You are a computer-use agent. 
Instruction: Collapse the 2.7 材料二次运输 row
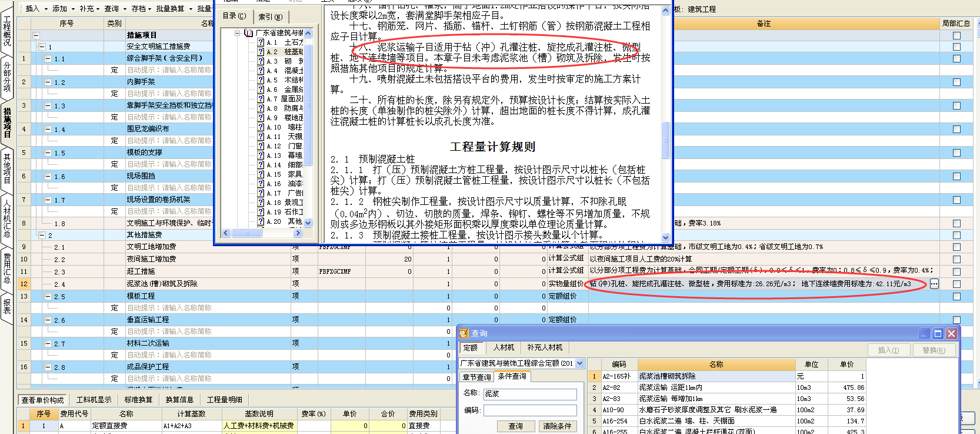48,344
